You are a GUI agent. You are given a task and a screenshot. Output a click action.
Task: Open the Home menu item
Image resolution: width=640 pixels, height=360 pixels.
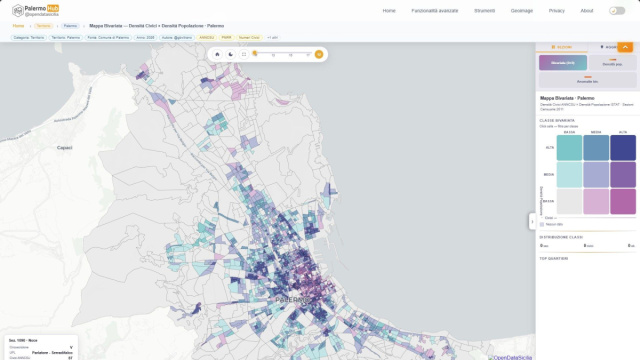coord(389,11)
